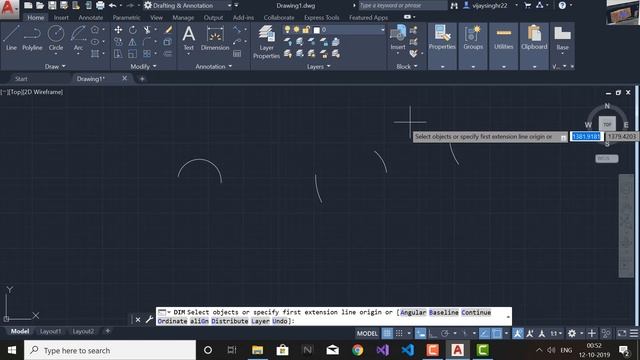Click the Erase tool icon
Screen dimensions: 640x360
click(168, 30)
